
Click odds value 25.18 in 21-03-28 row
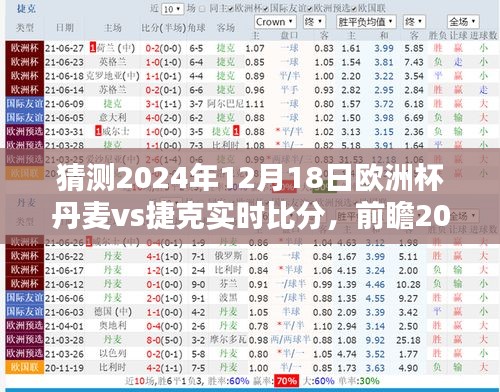408,340
